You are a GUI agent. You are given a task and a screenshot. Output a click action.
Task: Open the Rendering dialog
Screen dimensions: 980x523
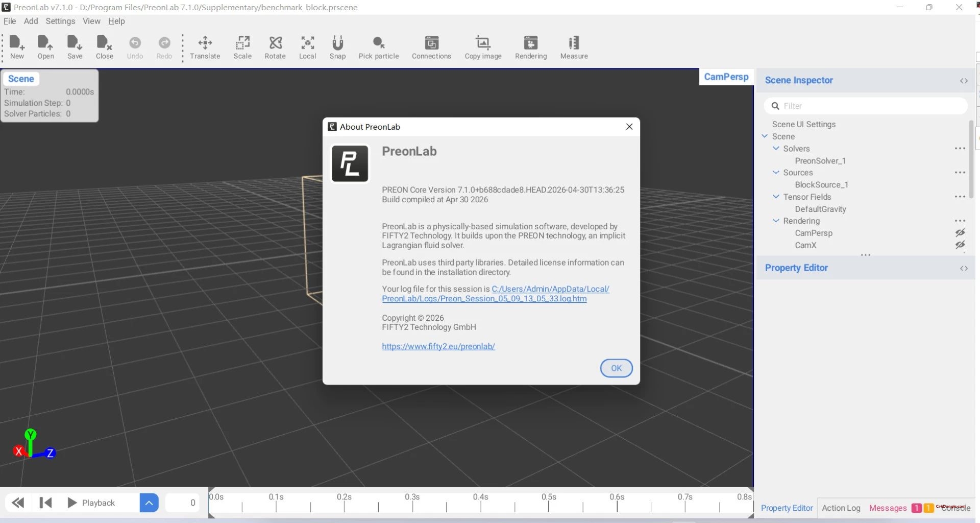pyautogui.click(x=531, y=47)
